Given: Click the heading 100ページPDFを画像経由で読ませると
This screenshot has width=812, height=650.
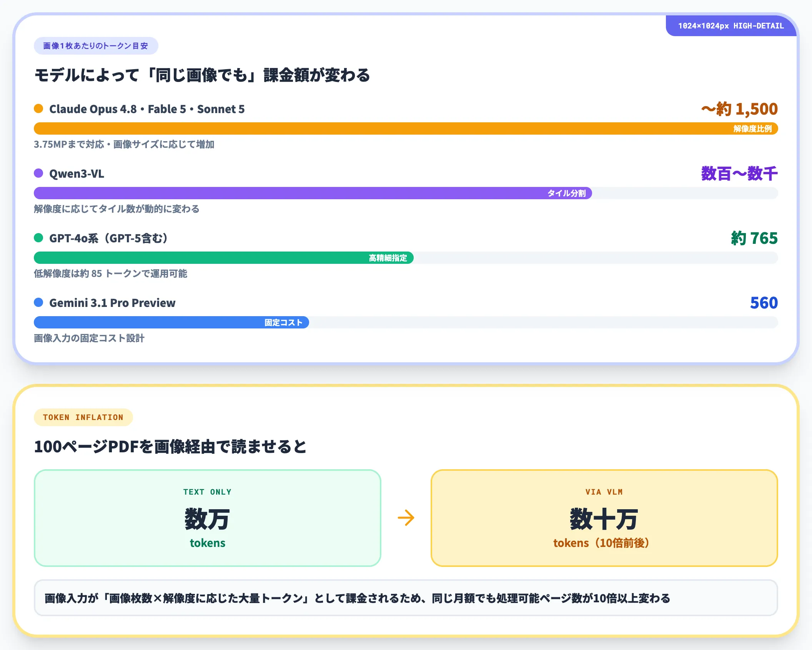Looking at the screenshot, I should [170, 447].
